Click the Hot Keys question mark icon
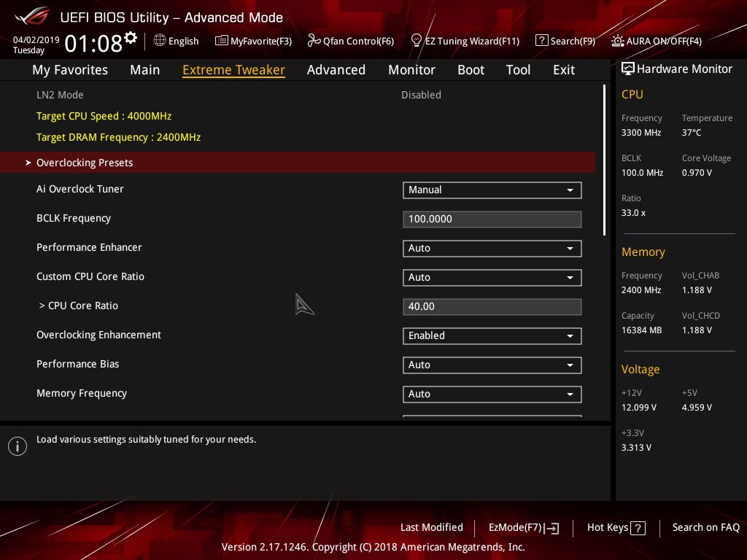The width and height of the screenshot is (747, 560). pyautogui.click(x=638, y=528)
